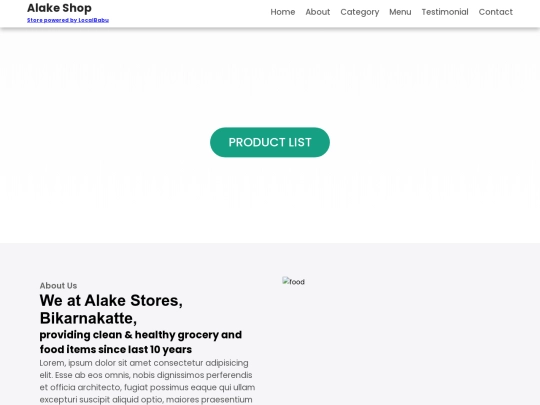Click the faded hero text above PRODUCT LIST
Screen dimensions: 540x405
tap(270, 76)
